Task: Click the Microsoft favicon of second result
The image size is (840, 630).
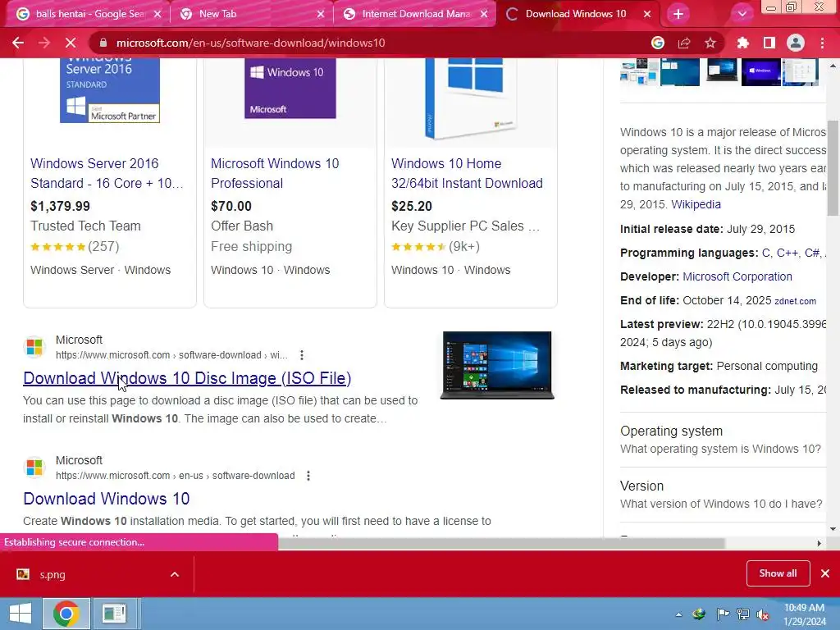Action: click(x=34, y=468)
